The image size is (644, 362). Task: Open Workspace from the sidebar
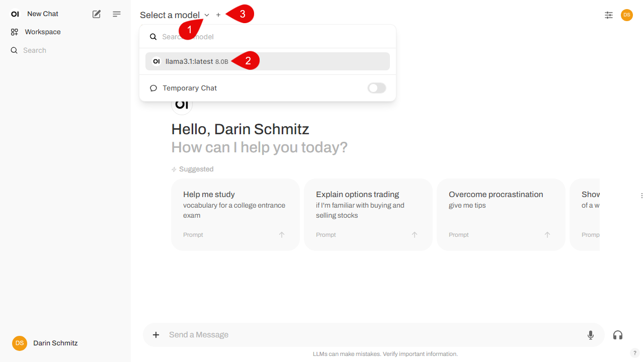point(42,32)
